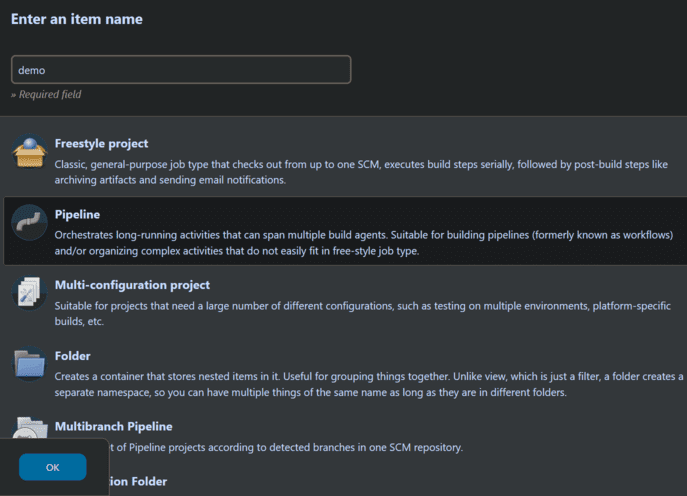Screen dimensions: 687x496
Task: Select the Folder heading
Action: coord(73,355)
